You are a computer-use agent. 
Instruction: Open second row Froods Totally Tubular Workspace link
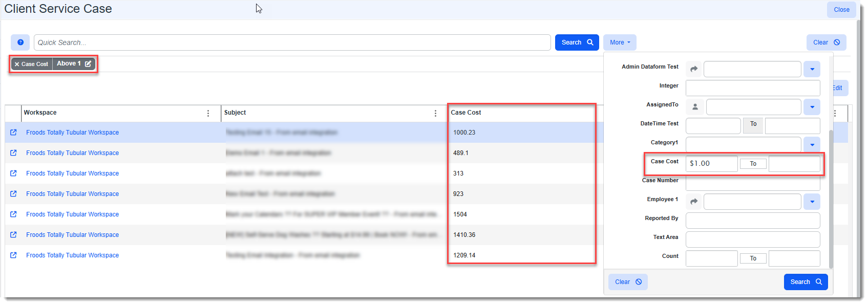pos(72,153)
